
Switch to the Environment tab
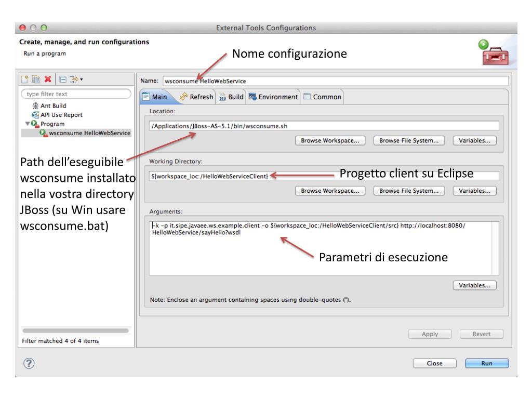pos(273,97)
